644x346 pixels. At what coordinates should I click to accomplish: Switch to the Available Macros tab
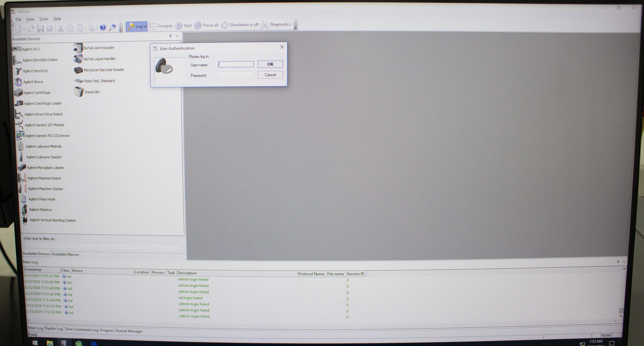pos(65,254)
